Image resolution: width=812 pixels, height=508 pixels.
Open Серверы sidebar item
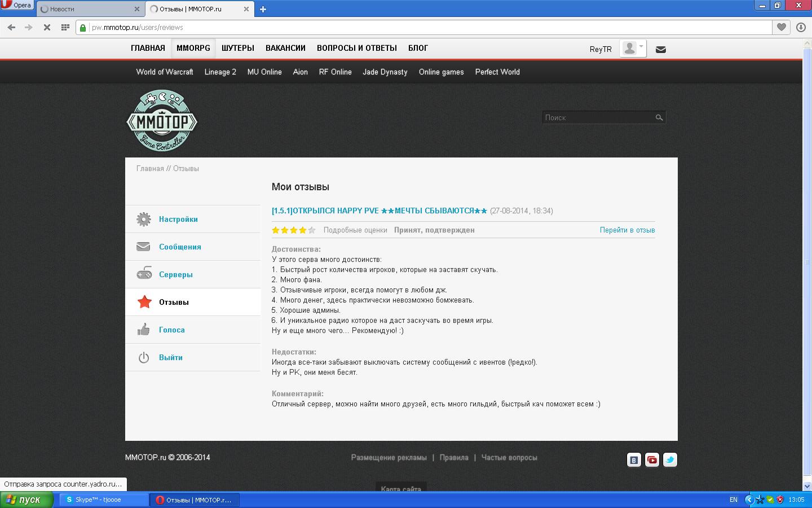click(x=176, y=274)
